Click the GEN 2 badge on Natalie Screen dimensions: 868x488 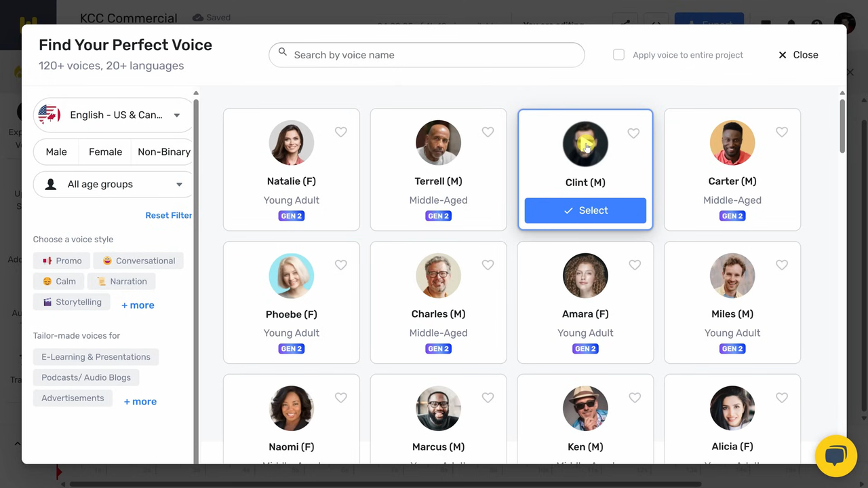[292, 216]
